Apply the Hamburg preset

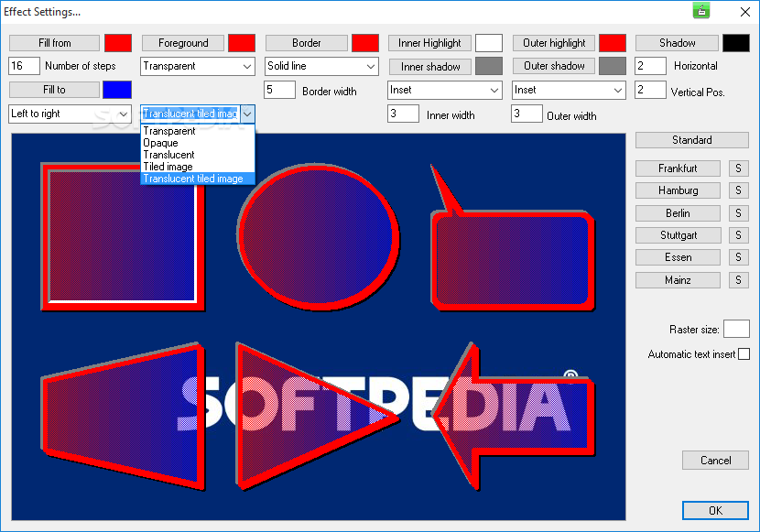tap(678, 190)
